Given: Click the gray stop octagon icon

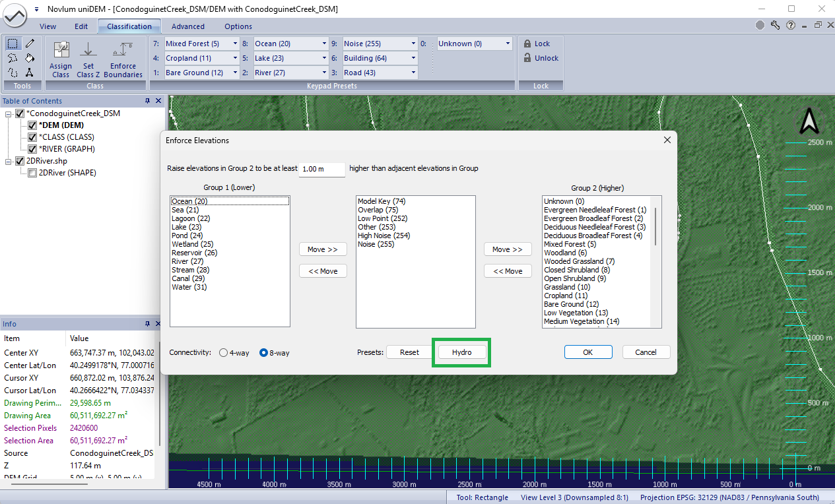Looking at the screenshot, I should click(760, 25).
